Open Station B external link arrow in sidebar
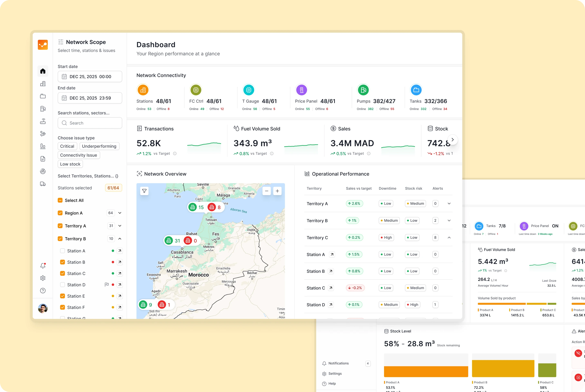Viewport: 585px width, 392px height. pyautogui.click(x=120, y=262)
